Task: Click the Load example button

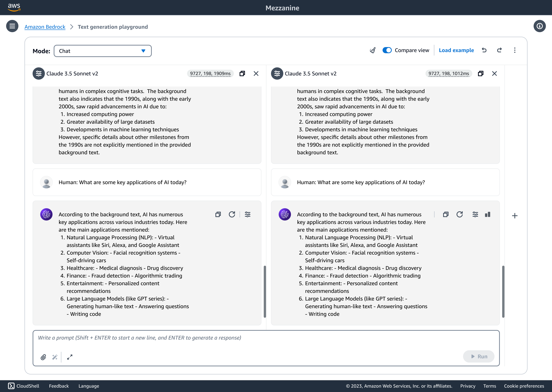Action: (457, 50)
